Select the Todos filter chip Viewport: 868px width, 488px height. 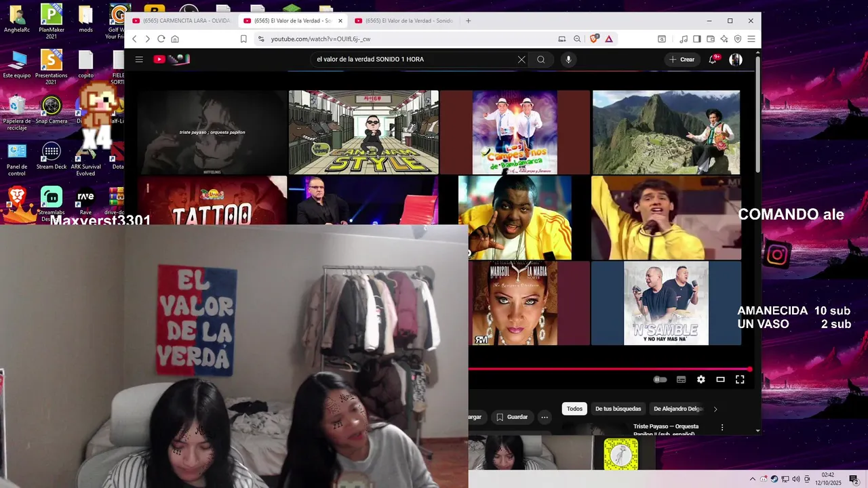tap(574, 409)
